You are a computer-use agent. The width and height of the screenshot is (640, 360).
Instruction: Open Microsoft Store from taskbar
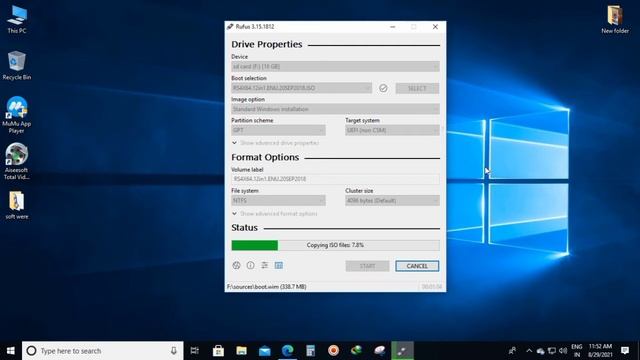tap(218, 351)
